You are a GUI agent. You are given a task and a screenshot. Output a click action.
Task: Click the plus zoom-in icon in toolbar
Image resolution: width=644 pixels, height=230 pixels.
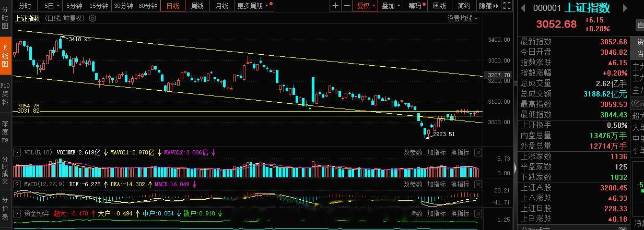click(x=335, y=6)
